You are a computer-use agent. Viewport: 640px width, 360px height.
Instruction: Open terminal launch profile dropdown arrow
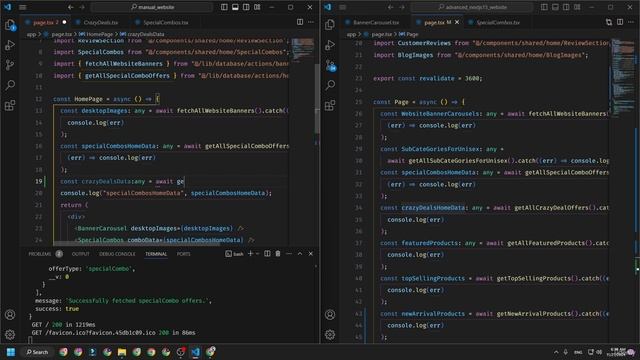258,254
